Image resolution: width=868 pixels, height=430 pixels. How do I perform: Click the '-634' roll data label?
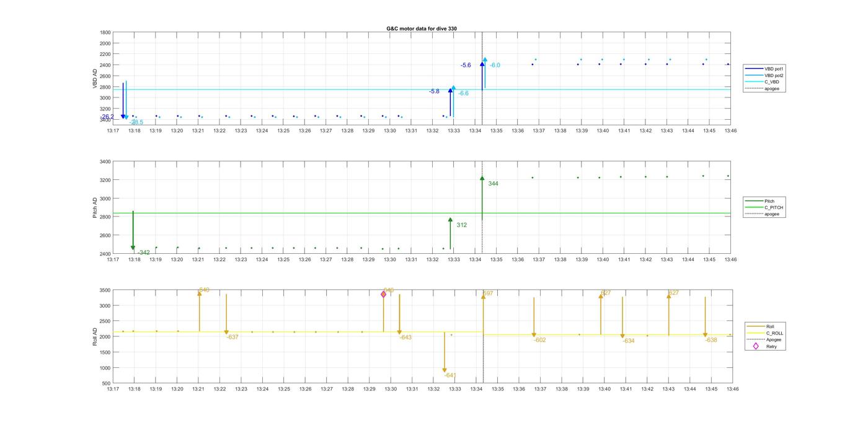(629, 341)
